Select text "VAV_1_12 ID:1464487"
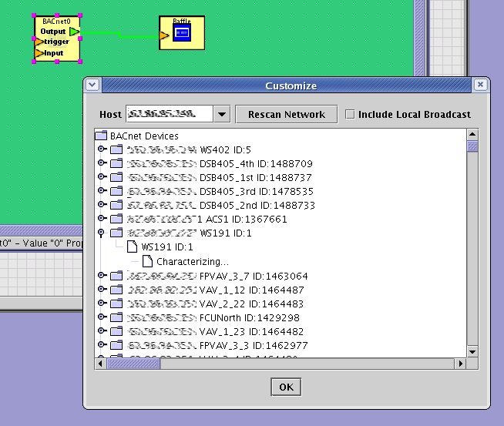 coord(252,290)
